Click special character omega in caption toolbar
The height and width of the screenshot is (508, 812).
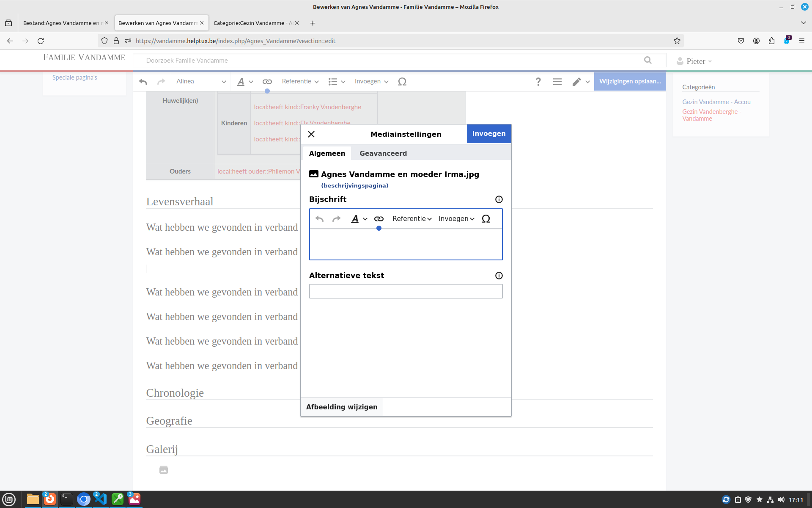[x=486, y=219]
